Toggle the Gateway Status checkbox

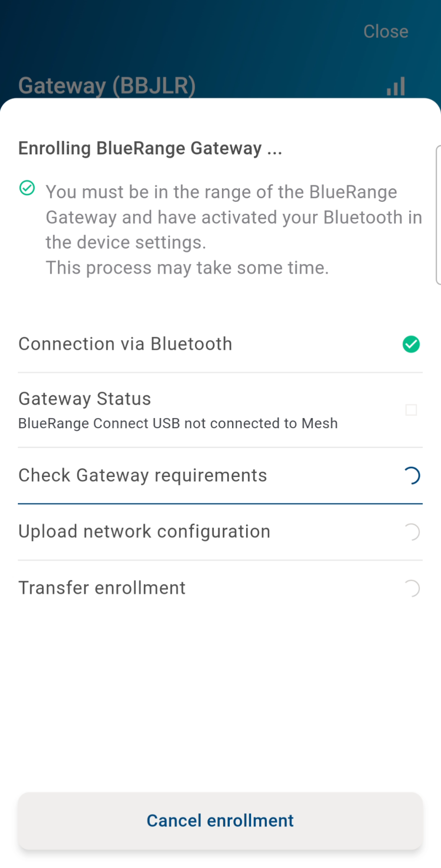(x=411, y=410)
